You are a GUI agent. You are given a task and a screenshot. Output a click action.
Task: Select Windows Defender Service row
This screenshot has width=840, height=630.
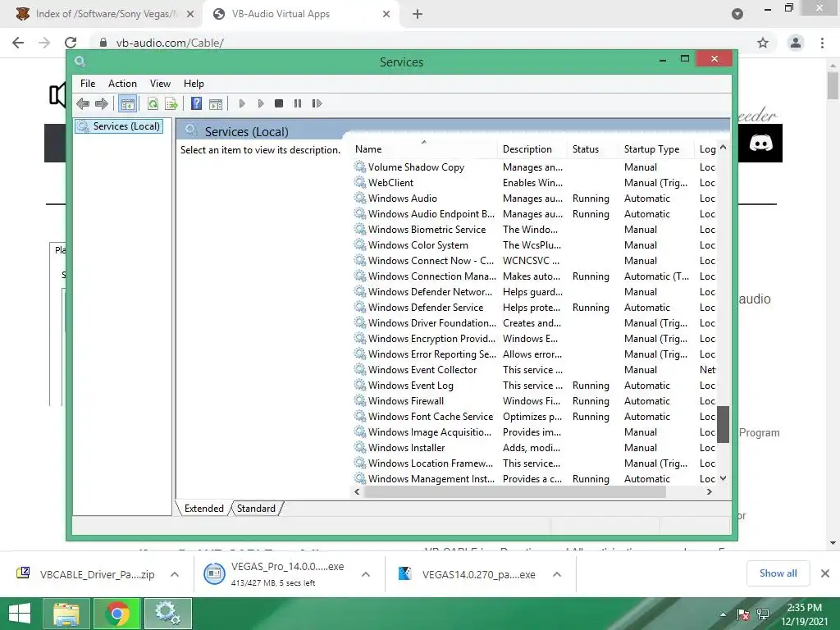click(535, 308)
